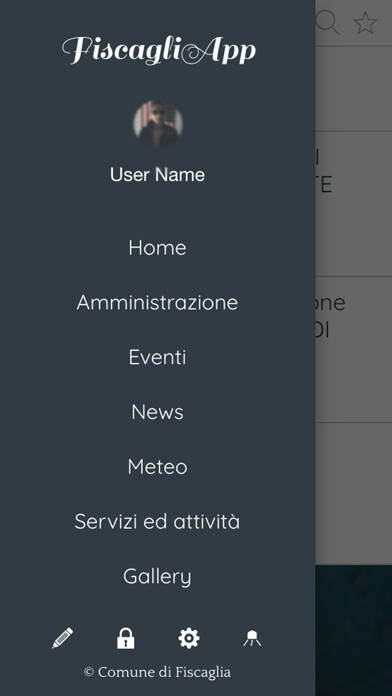Image resolution: width=392 pixels, height=696 pixels.
Task: Open settings via the gear icon
Action: (x=189, y=638)
